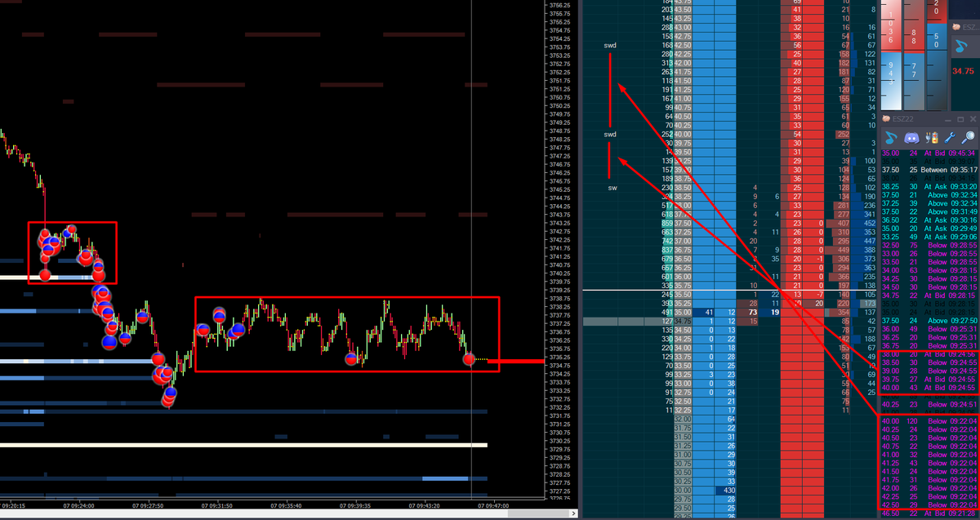Select the 33.25 At Ask 09:29:06 trade row
Viewport: 980px width, 520px height.
[x=929, y=238]
